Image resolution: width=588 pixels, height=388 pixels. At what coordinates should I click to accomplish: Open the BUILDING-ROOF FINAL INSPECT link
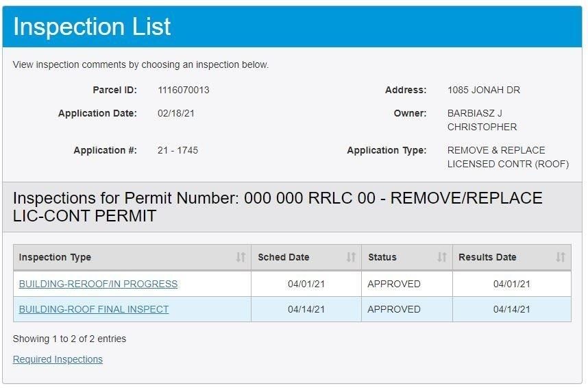(x=94, y=309)
